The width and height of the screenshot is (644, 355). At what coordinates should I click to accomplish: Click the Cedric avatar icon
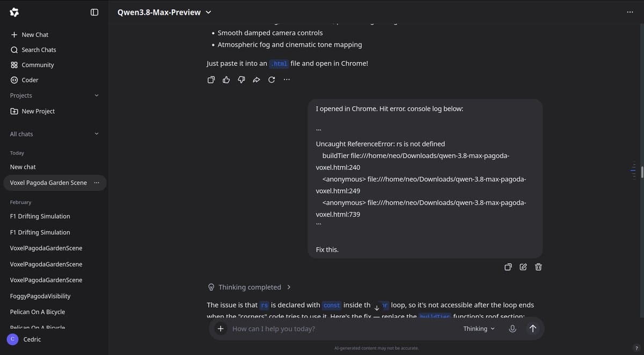12,339
